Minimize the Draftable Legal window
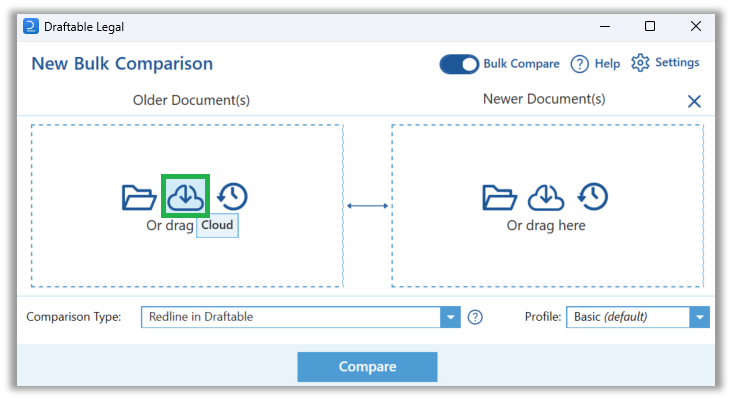This screenshot has width=732, height=400. click(605, 27)
